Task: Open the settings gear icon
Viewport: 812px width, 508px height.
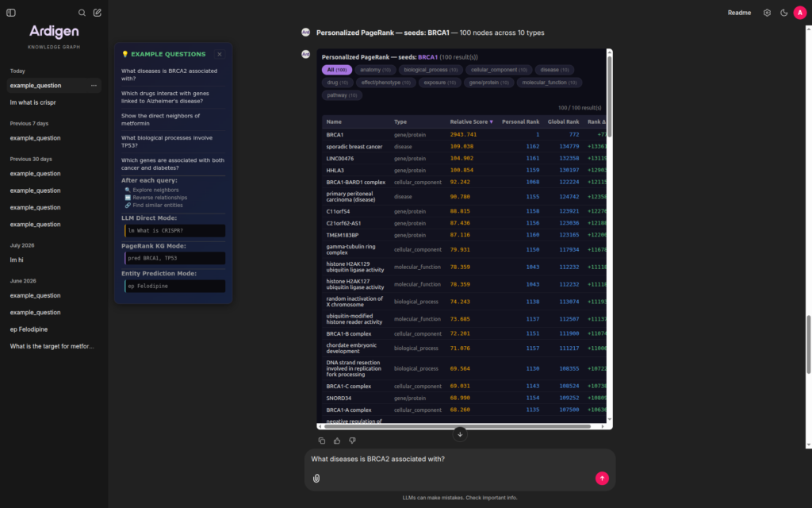Action: (767, 13)
